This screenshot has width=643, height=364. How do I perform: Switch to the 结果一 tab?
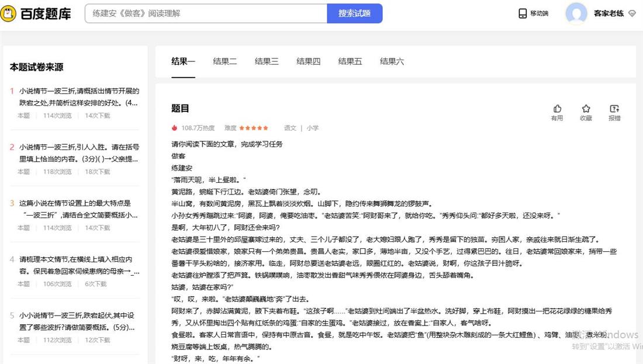[183, 61]
